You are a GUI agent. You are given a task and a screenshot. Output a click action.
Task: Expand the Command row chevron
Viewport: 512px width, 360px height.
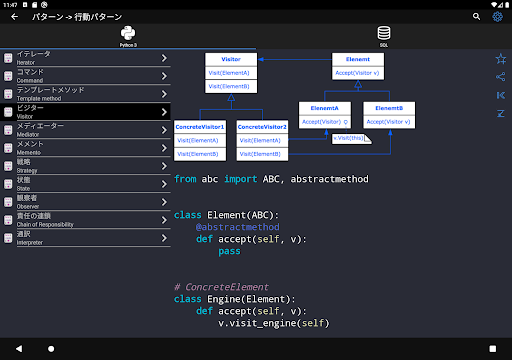(x=164, y=76)
